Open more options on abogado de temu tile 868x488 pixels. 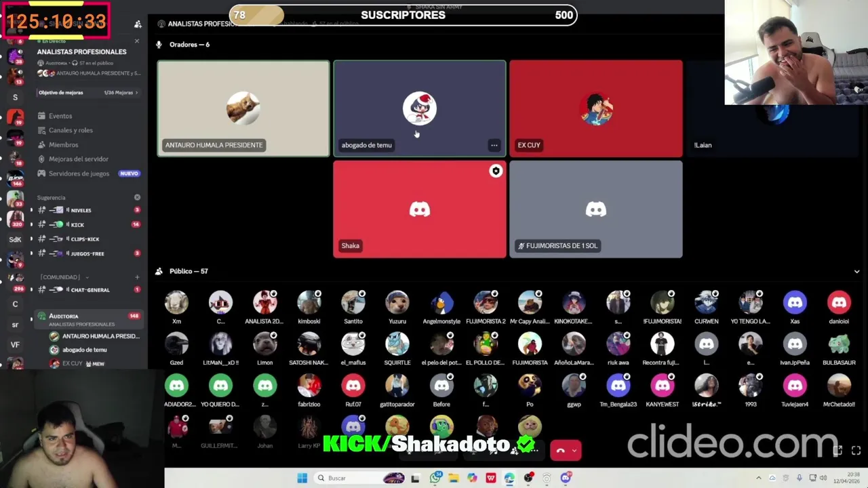pos(494,145)
